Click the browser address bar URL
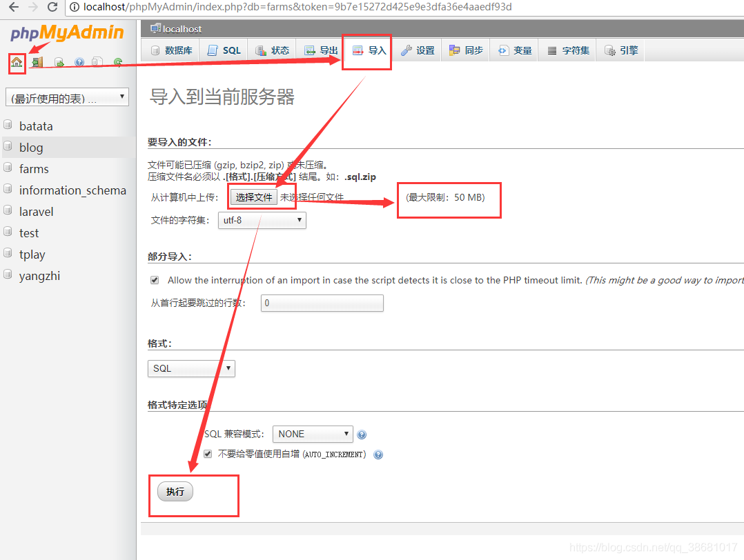The image size is (744, 560). coord(297,7)
